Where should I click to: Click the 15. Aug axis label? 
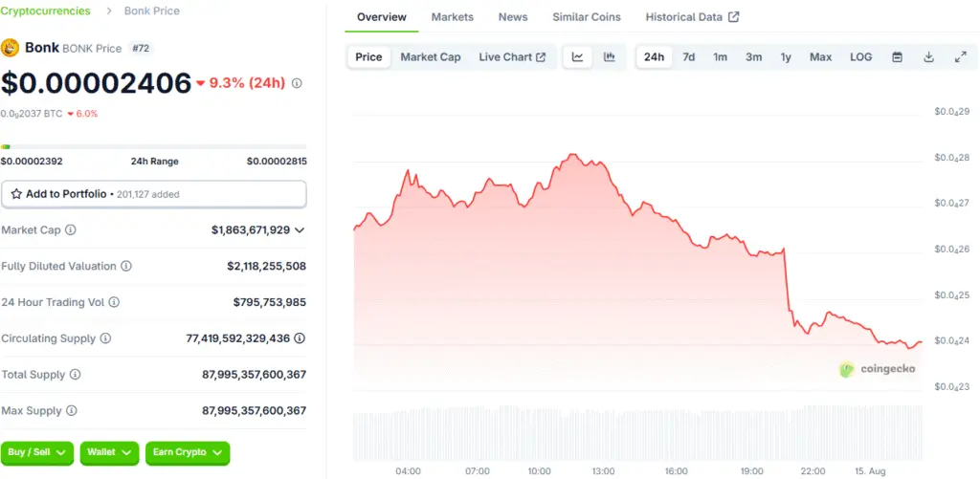pos(870,471)
